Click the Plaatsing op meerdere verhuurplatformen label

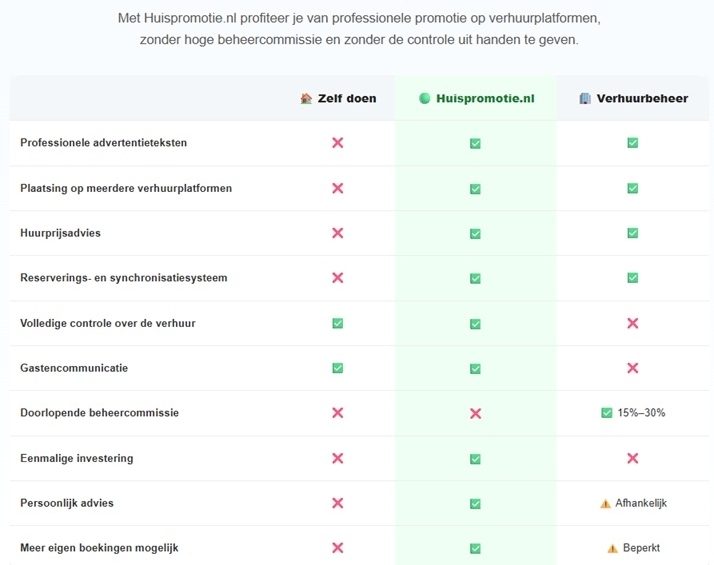126,188
